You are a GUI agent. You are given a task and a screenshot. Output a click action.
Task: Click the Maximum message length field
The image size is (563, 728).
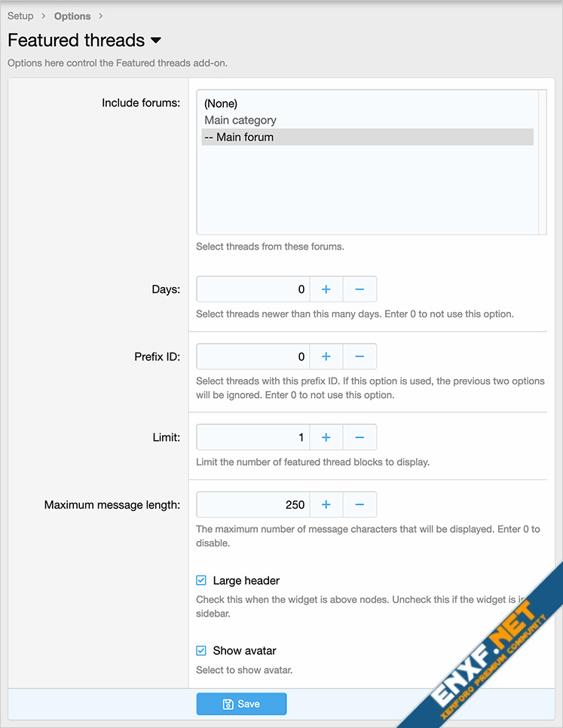tap(253, 504)
